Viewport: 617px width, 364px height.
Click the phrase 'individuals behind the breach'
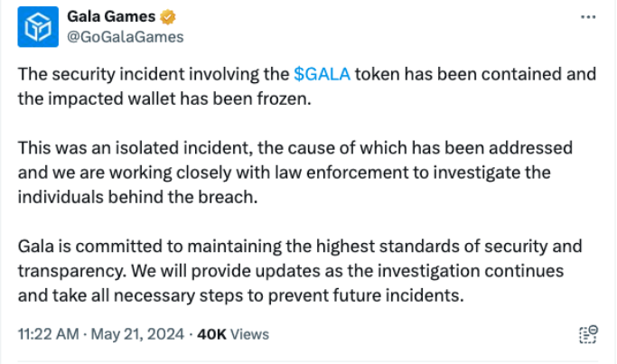coord(114,197)
